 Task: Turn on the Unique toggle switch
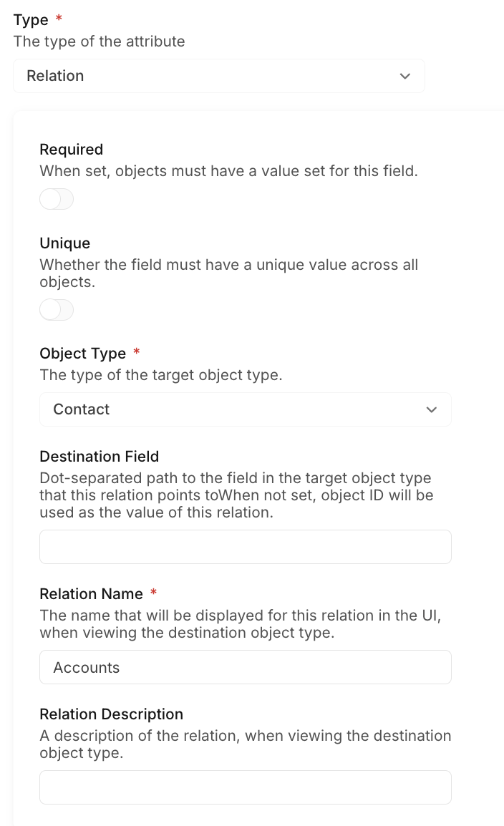point(57,310)
